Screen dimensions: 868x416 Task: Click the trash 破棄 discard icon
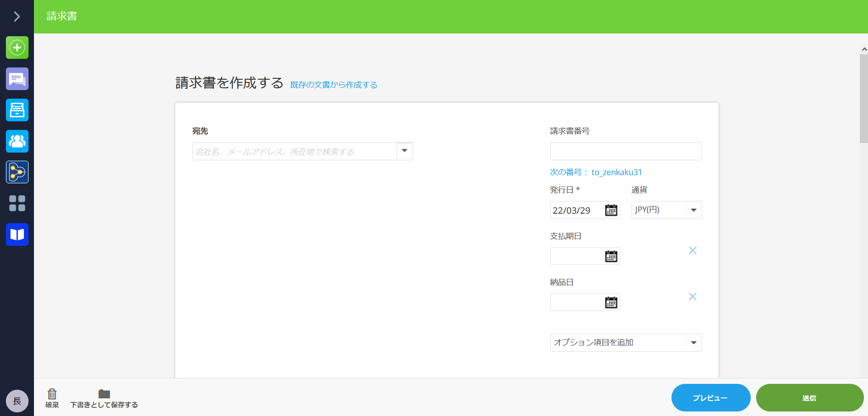point(52,398)
